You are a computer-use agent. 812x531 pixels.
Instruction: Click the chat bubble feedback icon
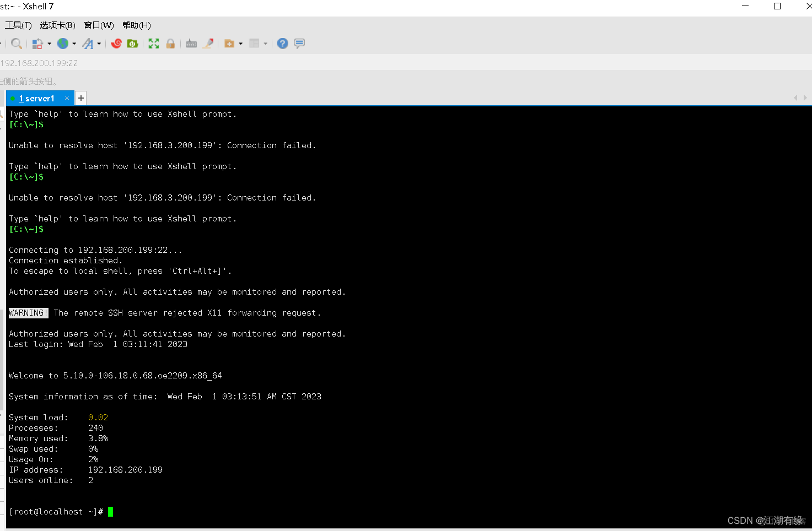click(x=299, y=44)
